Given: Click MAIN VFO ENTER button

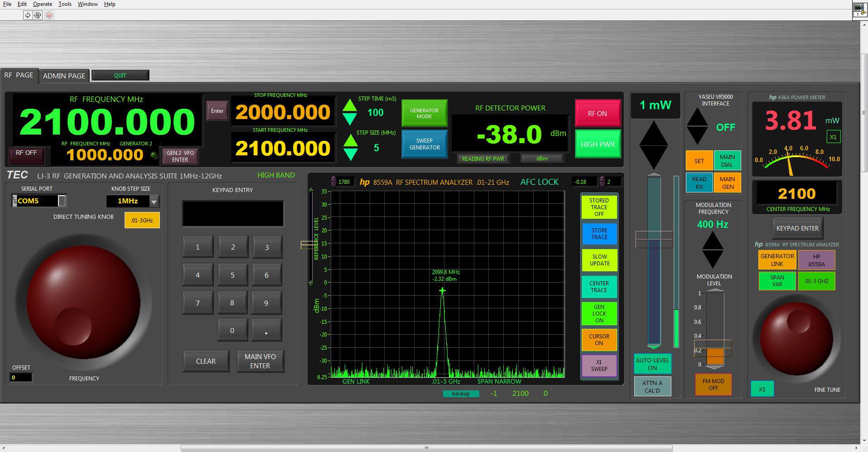Looking at the screenshot, I should pyautogui.click(x=260, y=361).
